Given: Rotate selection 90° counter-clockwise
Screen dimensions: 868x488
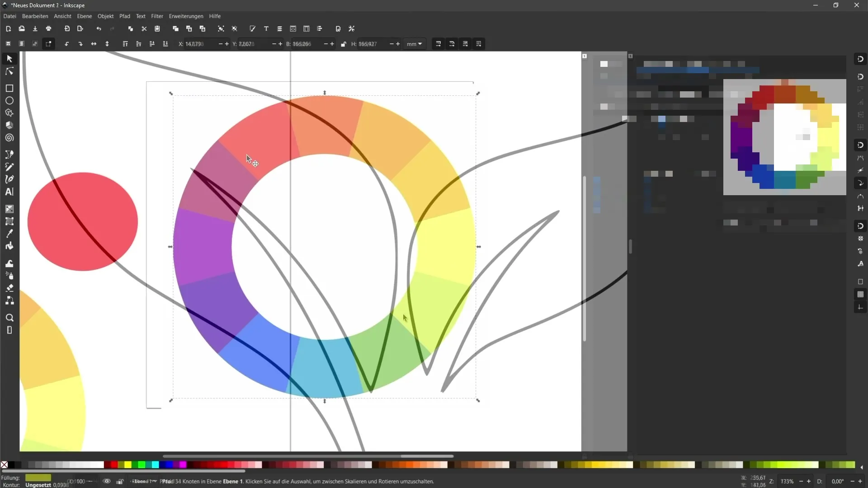Looking at the screenshot, I should 67,44.
